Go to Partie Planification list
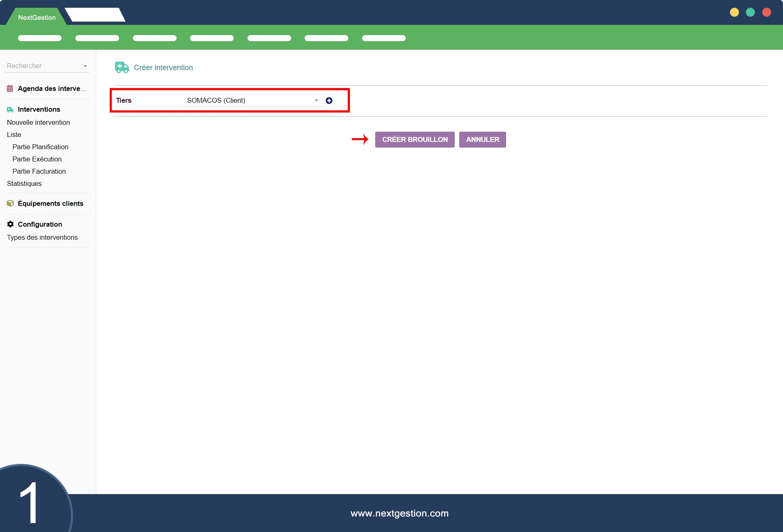 (40, 147)
